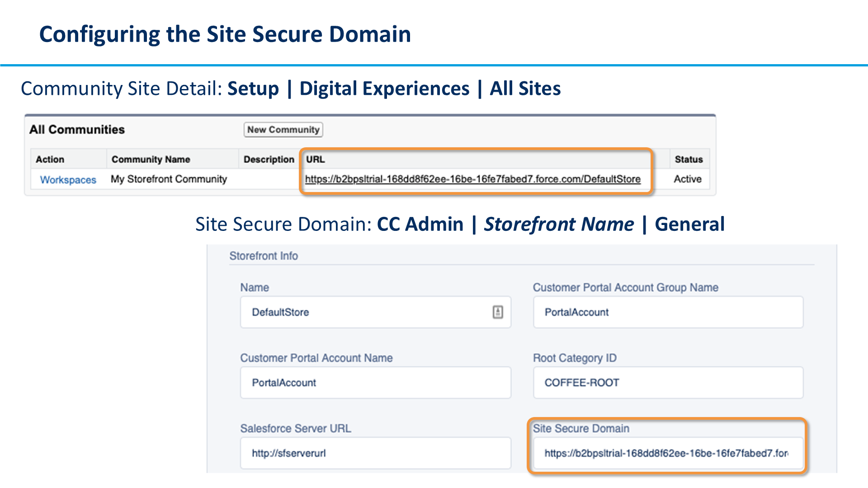
Task: Click the 'Customer Portal Account Group Name' label
Action: [626, 287]
